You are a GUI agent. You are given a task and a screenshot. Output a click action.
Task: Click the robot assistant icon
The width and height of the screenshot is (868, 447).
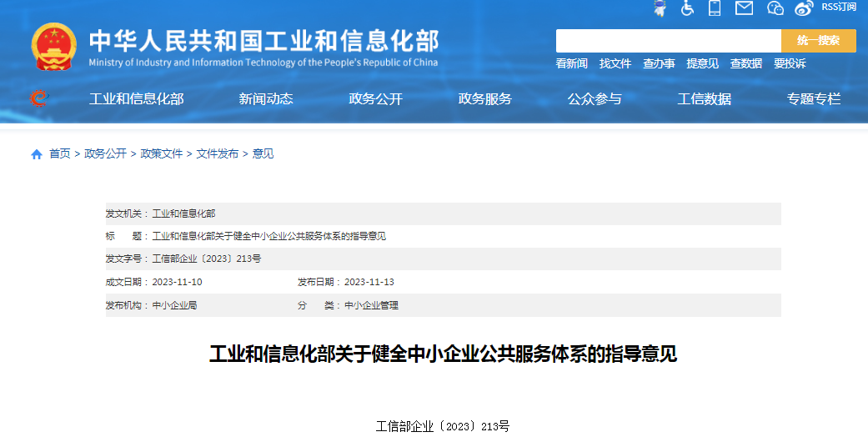(660, 8)
